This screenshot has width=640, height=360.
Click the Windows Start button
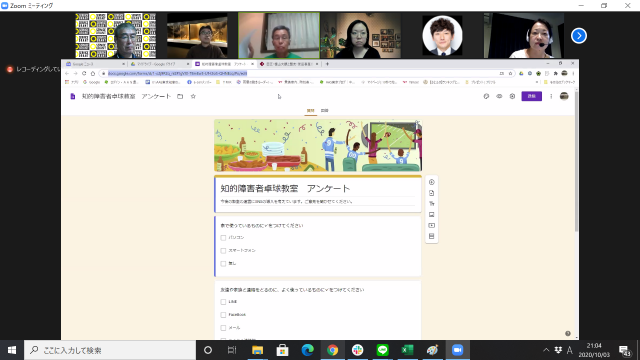[12, 350]
